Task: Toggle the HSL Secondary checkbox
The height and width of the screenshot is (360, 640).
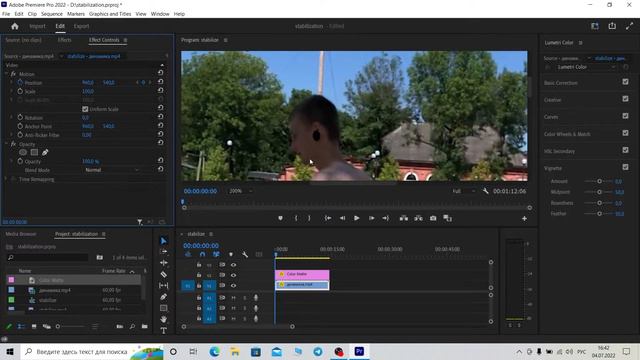Action: click(x=625, y=150)
